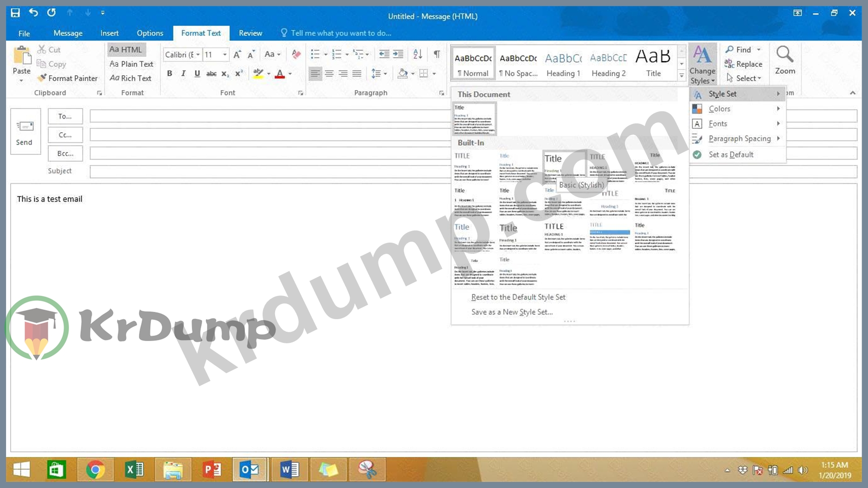868x488 pixels.
Task: Switch to the Insert tab
Action: point(109,33)
